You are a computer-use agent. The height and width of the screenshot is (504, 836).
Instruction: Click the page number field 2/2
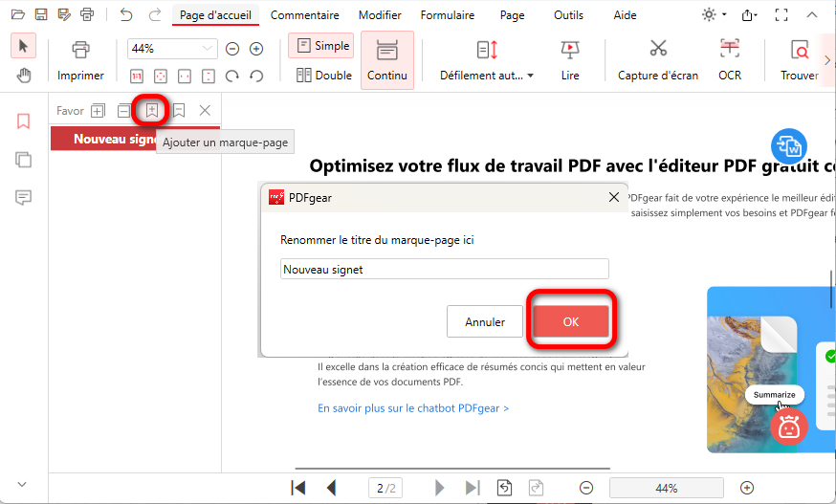pyautogui.click(x=385, y=488)
